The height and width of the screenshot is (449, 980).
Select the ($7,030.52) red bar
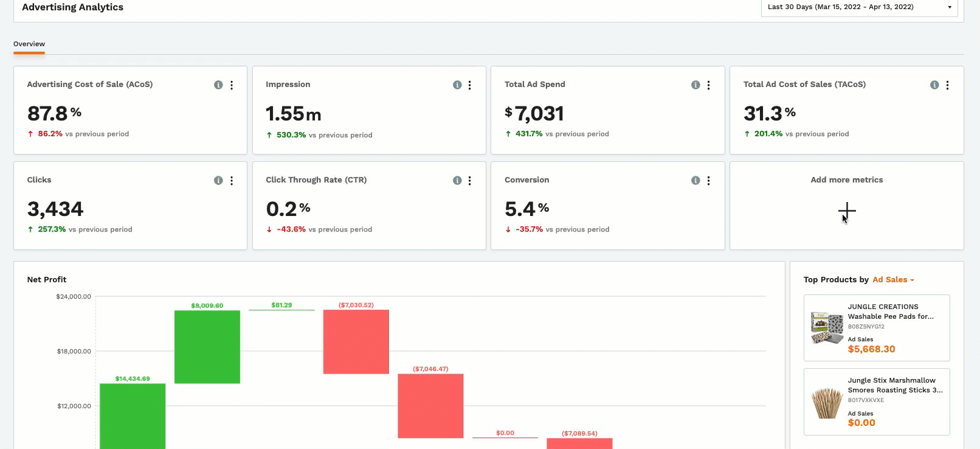[356, 342]
